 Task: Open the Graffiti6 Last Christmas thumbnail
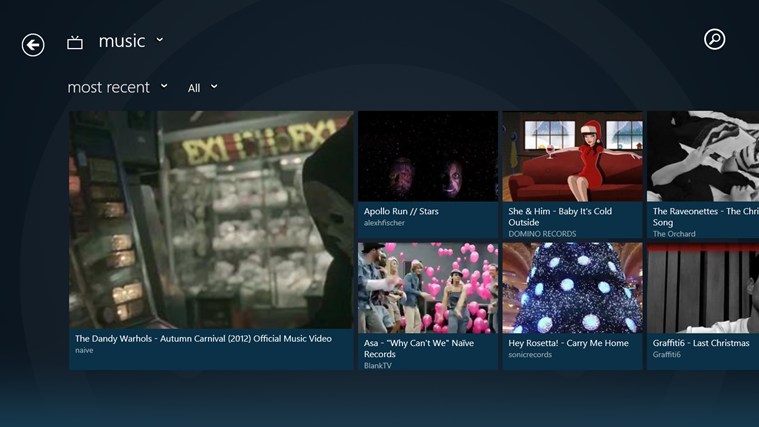pyautogui.click(x=703, y=288)
